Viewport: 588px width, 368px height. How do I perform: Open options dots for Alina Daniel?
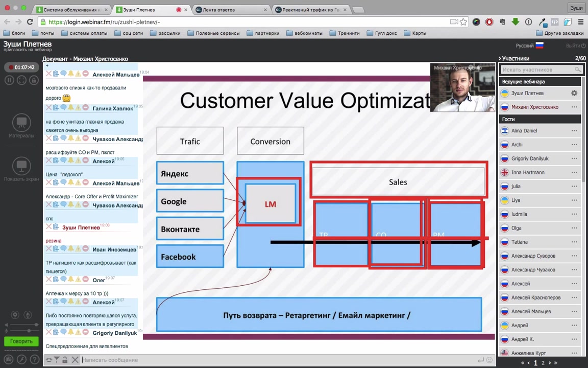574,131
